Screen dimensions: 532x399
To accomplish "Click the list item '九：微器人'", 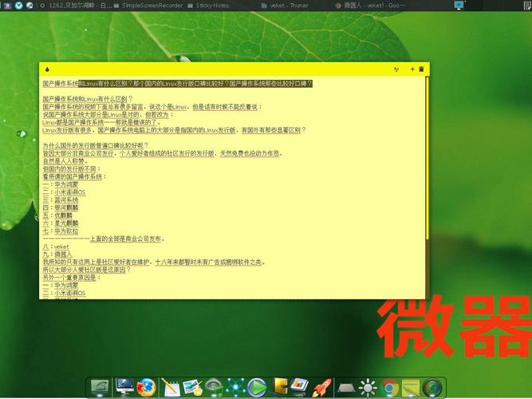I will pos(57,254).
